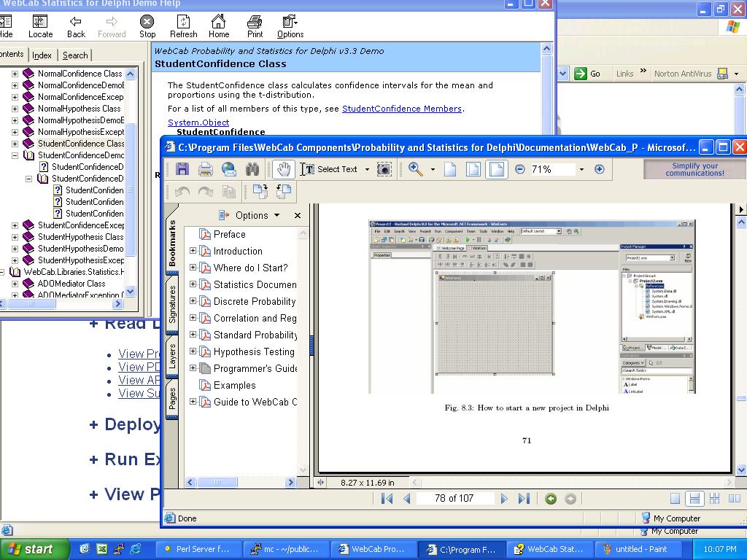Select ADOMediator Class in help tree

point(71,284)
